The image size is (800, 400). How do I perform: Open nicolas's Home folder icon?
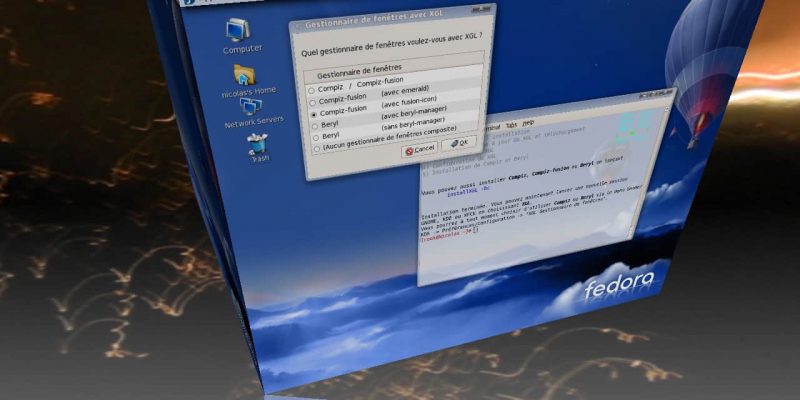click(244, 74)
